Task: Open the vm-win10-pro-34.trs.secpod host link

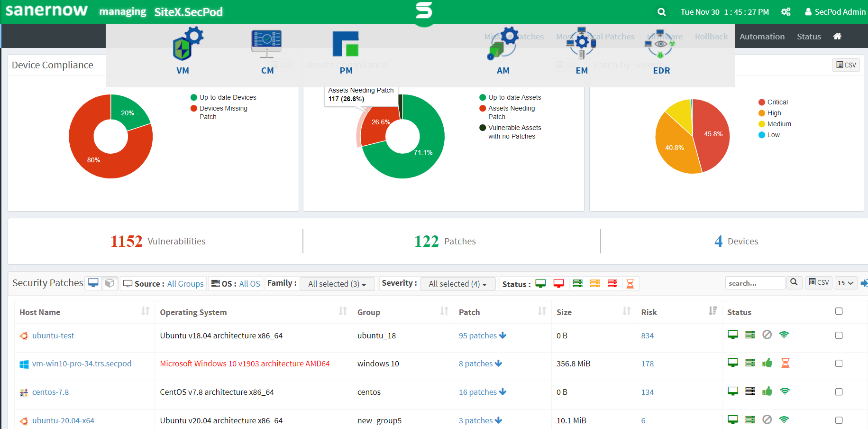Action: pos(82,364)
